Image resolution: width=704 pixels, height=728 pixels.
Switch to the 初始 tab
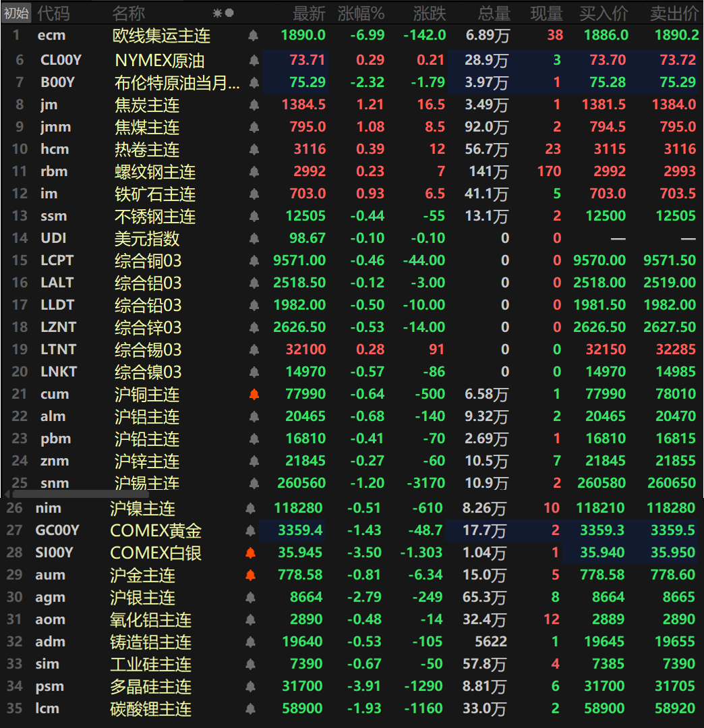click(16, 13)
